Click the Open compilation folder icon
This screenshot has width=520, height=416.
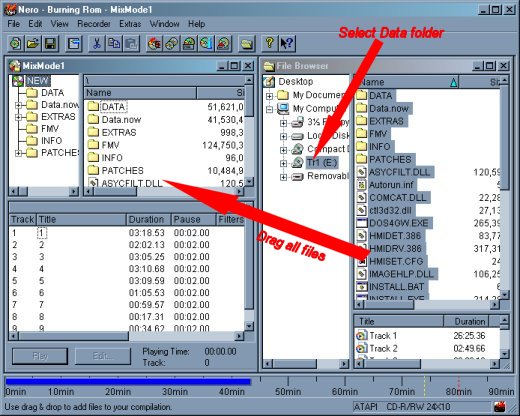click(33, 44)
